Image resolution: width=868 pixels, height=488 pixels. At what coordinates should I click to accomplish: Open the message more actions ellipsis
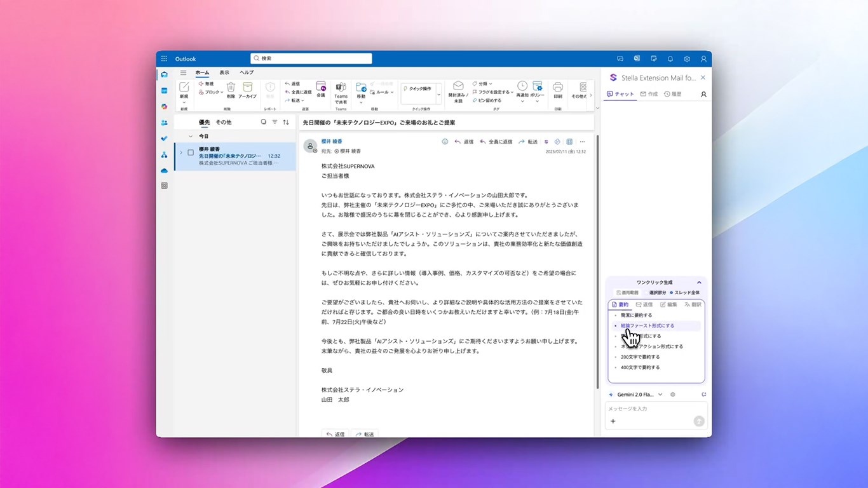[x=582, y=142]
